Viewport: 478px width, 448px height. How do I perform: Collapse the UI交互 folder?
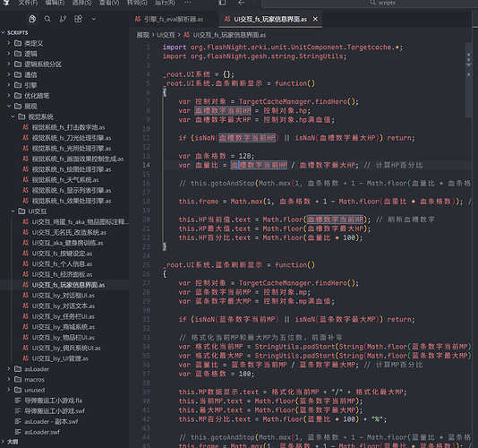click(x=13, y=211)
